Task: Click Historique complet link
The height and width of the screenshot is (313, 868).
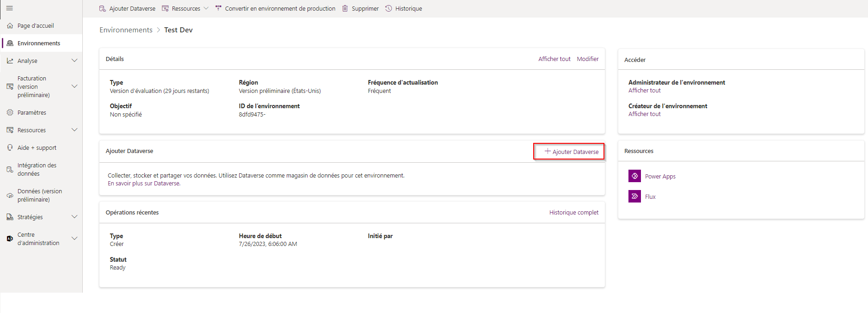Action: [x=573, y=213]
